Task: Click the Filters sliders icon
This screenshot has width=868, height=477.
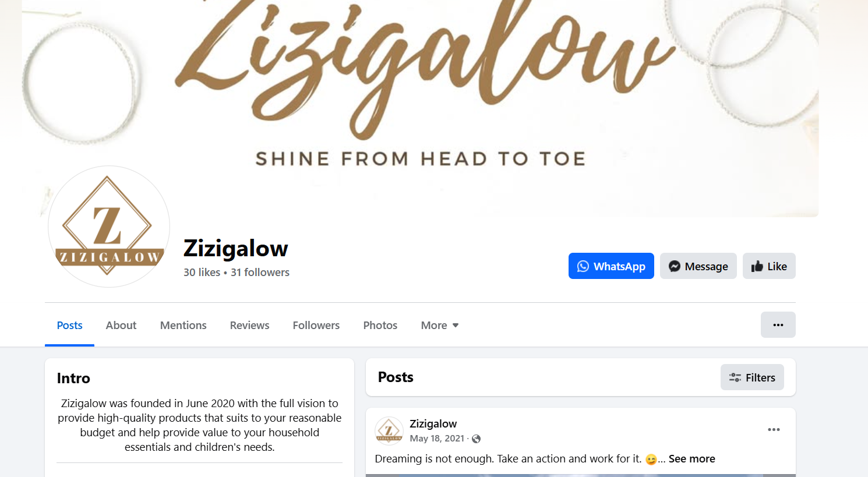Action: coord(735,377)
